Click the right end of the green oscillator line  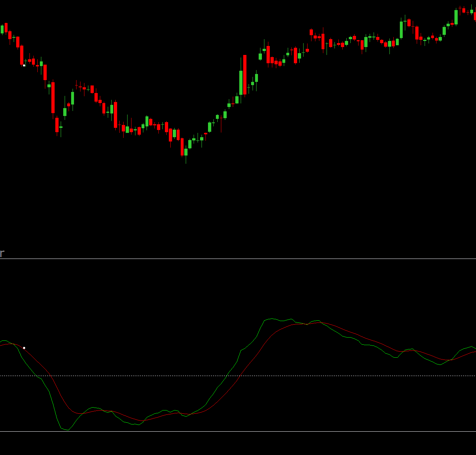click(475, 348)
